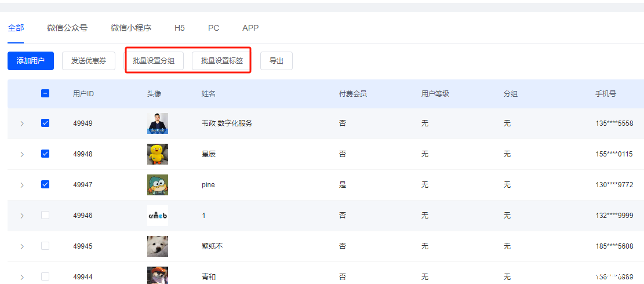
Task: Switch to the 微信公众号 tab
Action: 67,28
